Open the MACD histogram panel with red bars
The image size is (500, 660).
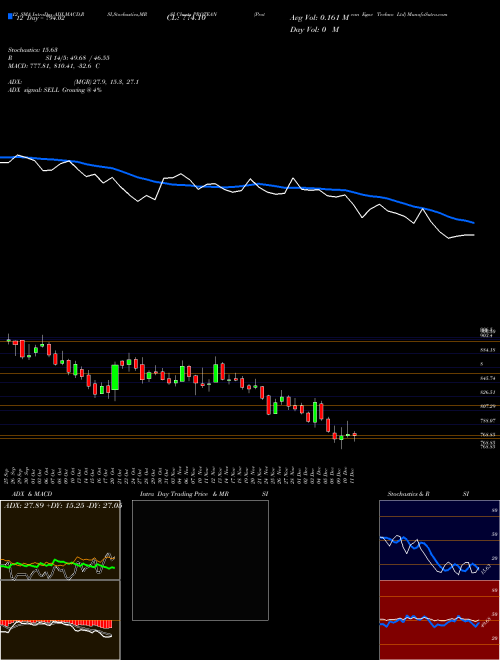tap(60, 620)
